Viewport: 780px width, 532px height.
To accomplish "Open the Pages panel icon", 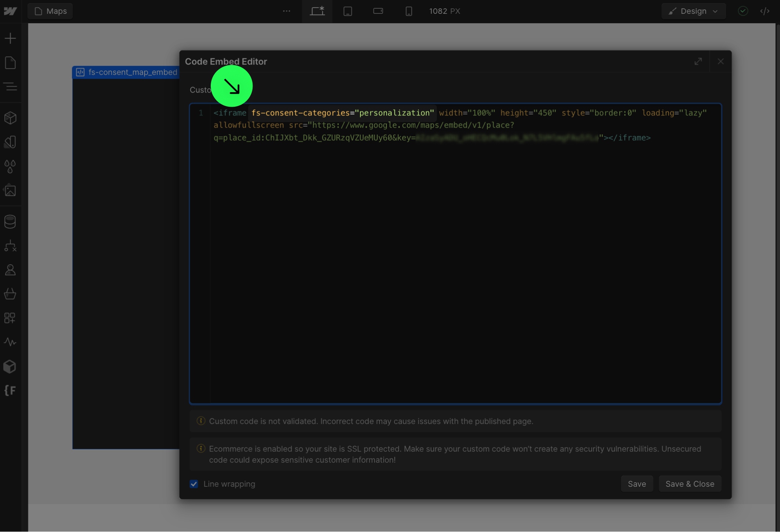I will (10, 63).
